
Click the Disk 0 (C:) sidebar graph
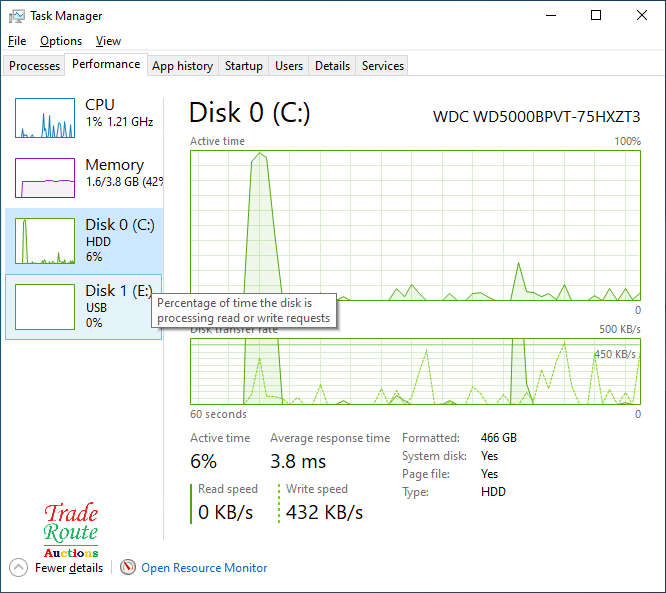point(45,241)
